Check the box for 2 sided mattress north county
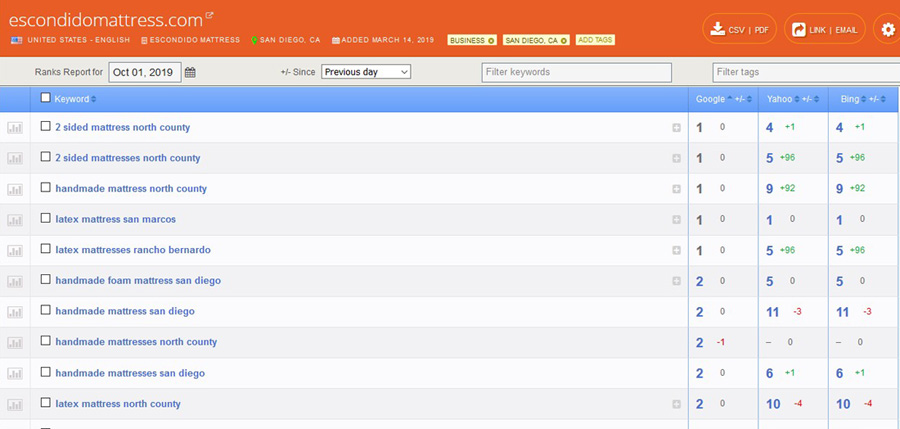 [x=45, y=127]
